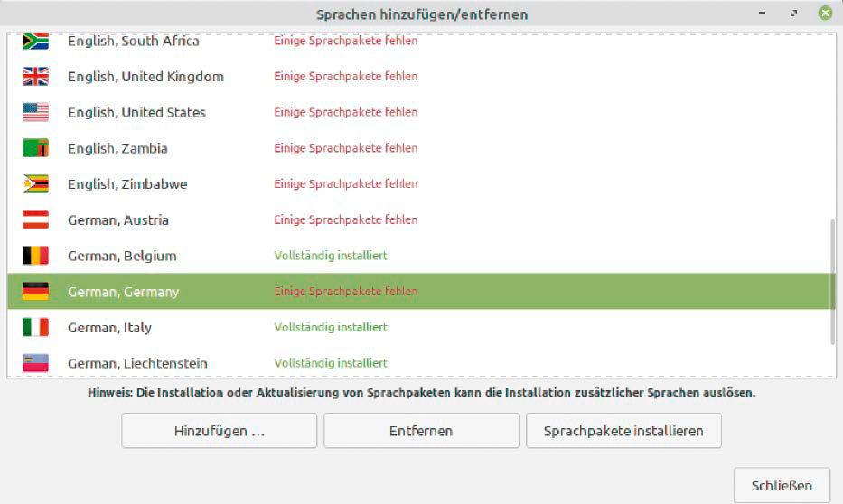Select German, Italy language
Screen dimensions: 843x504
coord(419,327)
